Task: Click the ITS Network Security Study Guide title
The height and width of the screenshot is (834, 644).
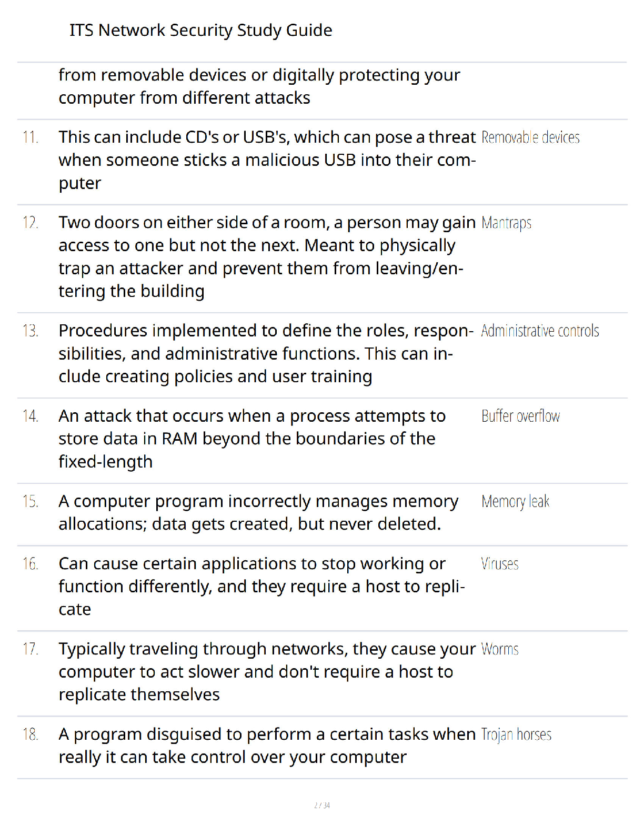Action: pyautogui.click(x=200, y=31)
